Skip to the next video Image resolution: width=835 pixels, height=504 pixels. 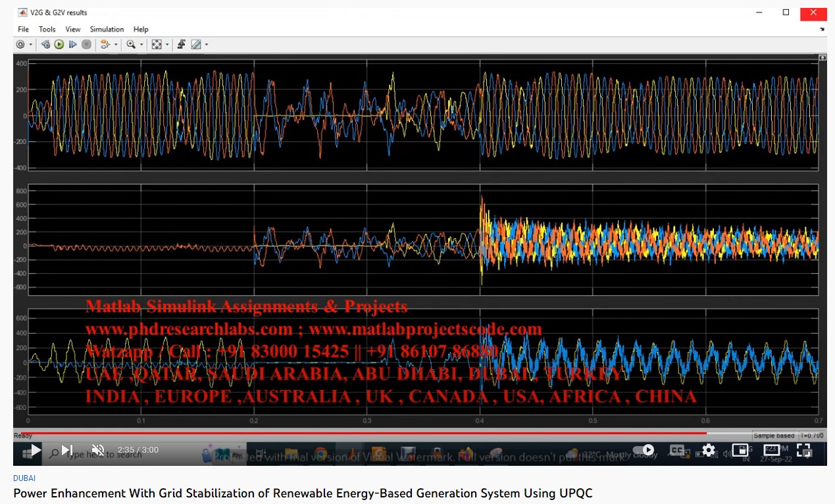tap(66, 450)
